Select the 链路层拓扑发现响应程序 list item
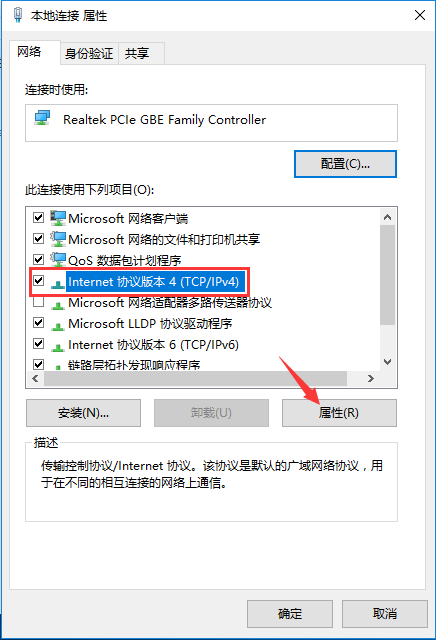This screenshot has width=436, height=640. click(x=134, y=364)
